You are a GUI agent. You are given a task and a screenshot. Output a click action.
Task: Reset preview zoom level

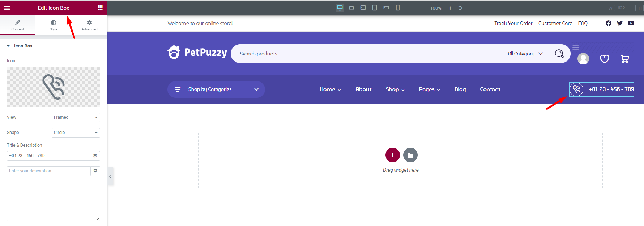460,8
